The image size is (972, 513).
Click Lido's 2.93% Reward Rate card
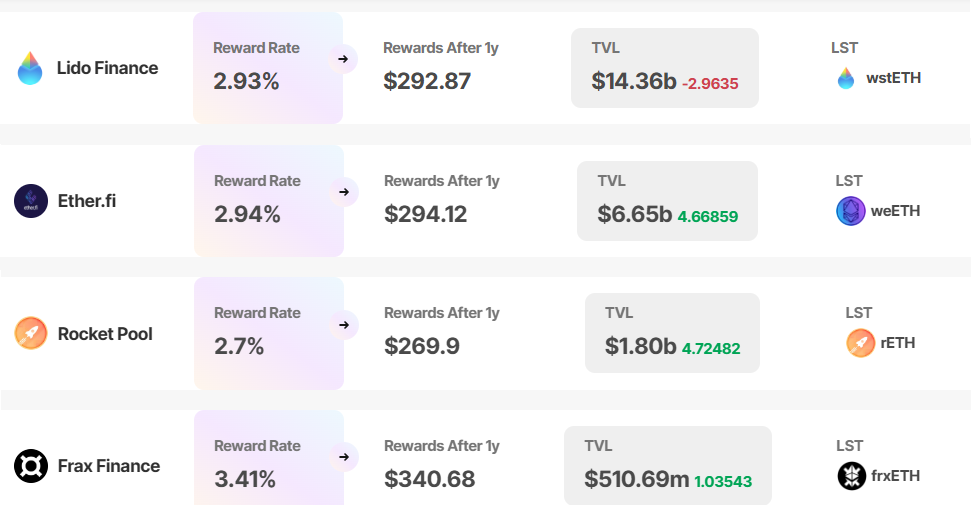(267, 68)
